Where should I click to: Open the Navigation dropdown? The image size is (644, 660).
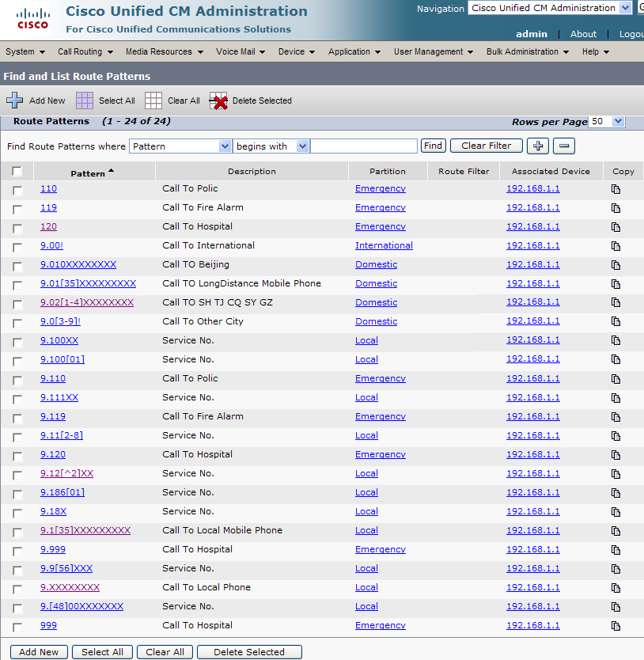point(550,8)
